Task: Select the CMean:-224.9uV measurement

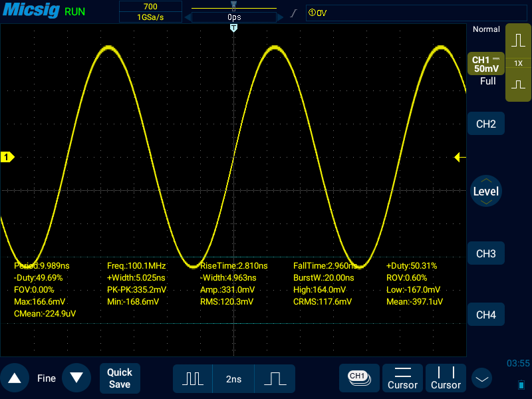Action: pos(45,313)
